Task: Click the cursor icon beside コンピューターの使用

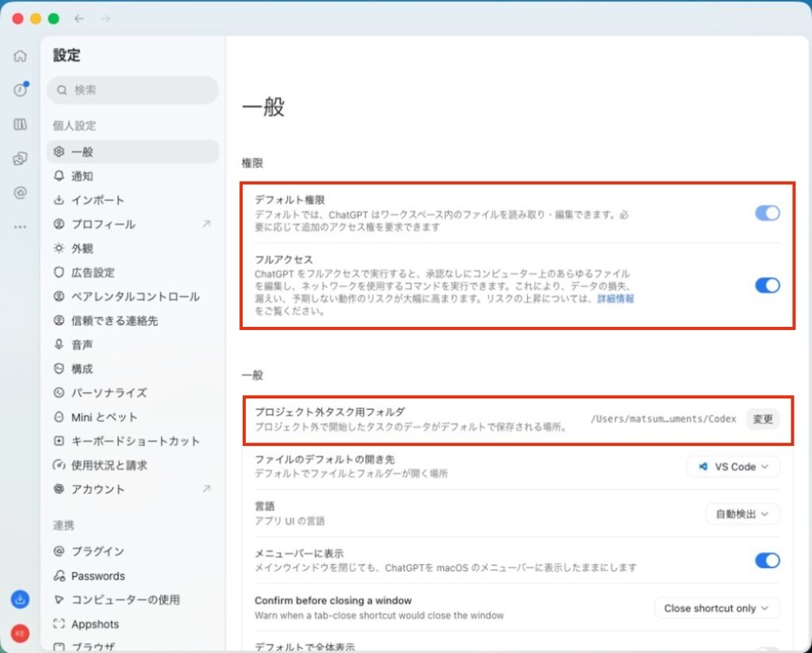Action: pyautogui.click(x=59, y=600)
